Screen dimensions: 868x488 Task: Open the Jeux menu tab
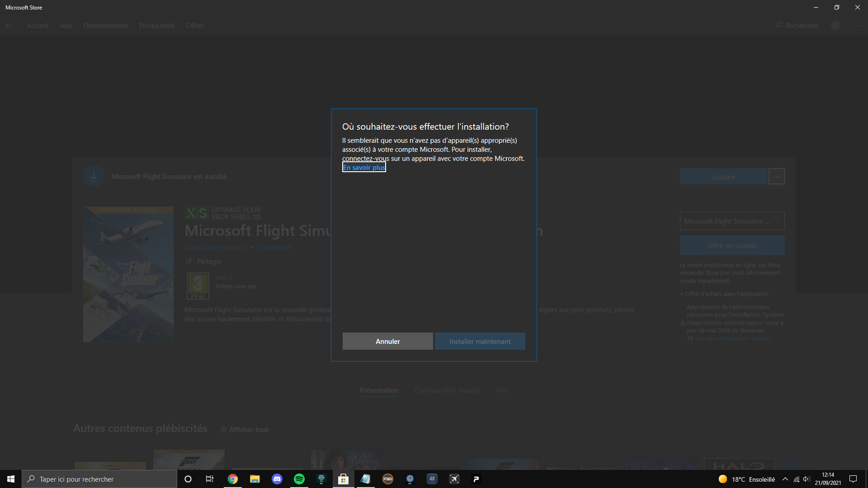click(x=66, y=26)
